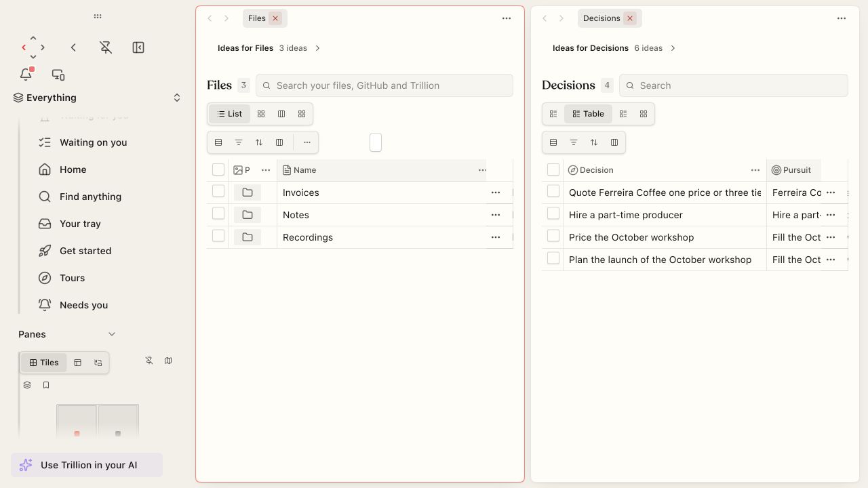Click Use Trillion in your AI
The height and width of the screenshot is (488, 868).
[x=87, y=465]
